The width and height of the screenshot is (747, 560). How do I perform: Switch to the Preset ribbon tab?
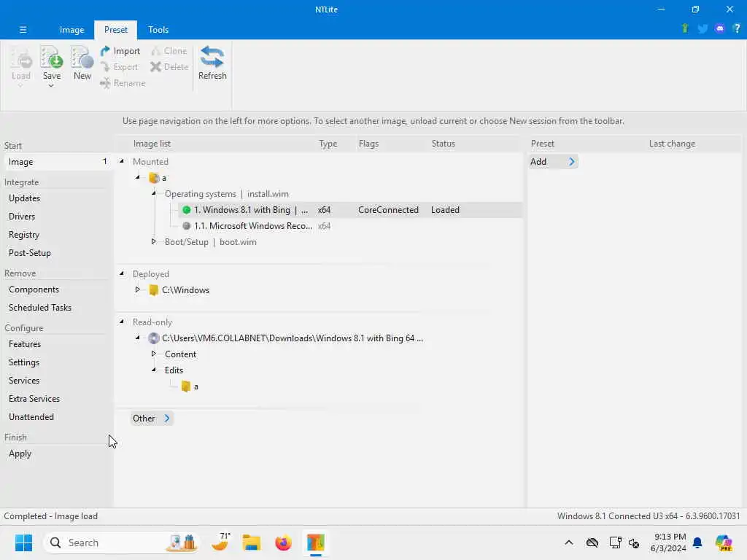(x=116, y=29)
